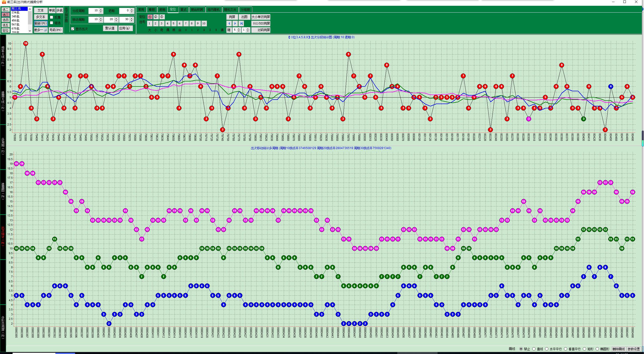Open the 更多… dropdown
The image size is (644, 354).
(41, 30)
